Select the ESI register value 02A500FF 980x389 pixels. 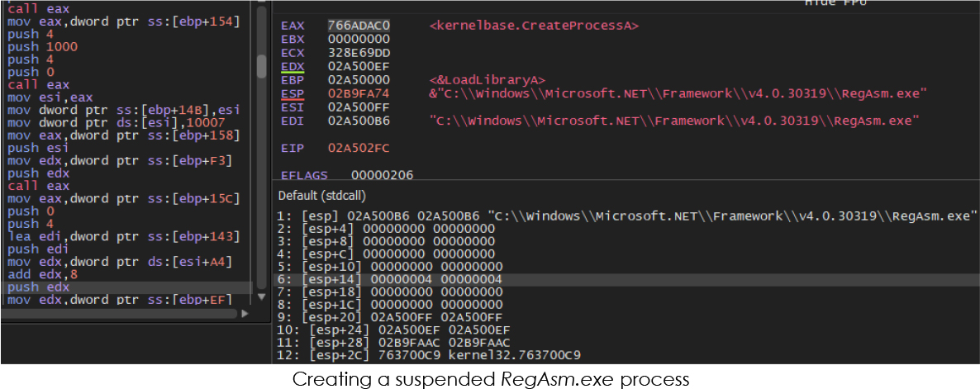pos(359,107)
